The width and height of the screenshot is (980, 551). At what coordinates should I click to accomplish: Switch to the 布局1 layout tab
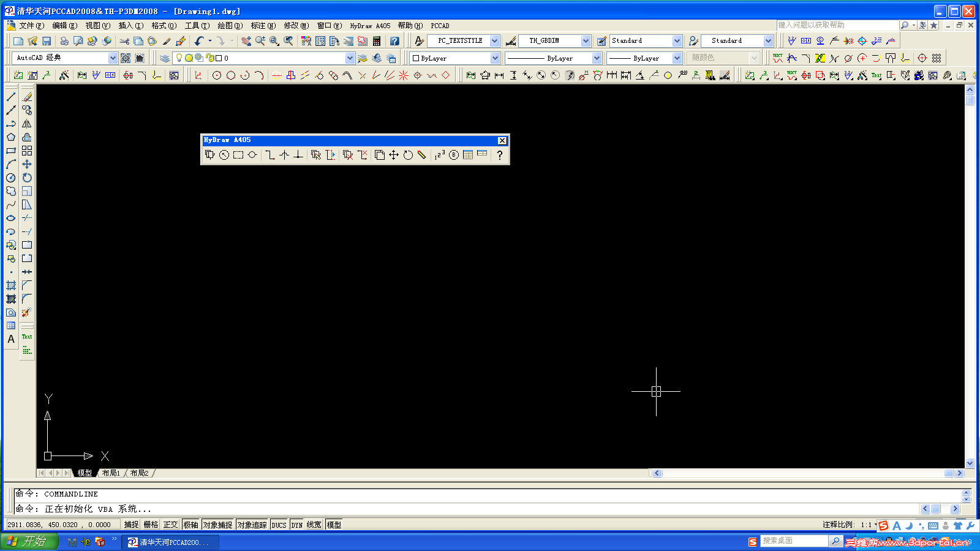pos(111,473)
